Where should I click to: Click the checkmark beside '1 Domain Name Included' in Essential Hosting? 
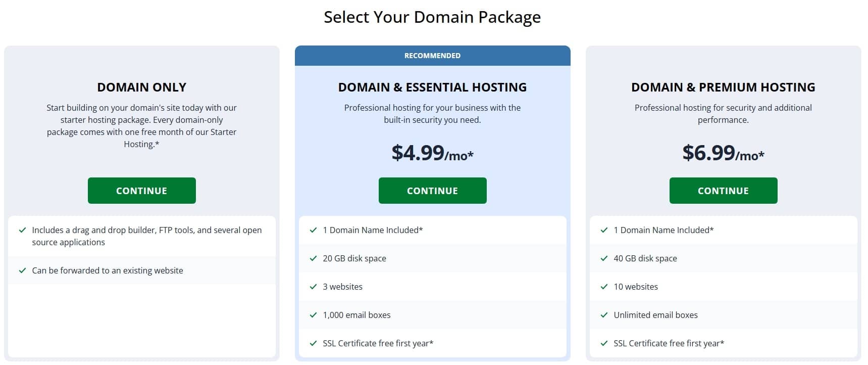(x=313, y=230)
